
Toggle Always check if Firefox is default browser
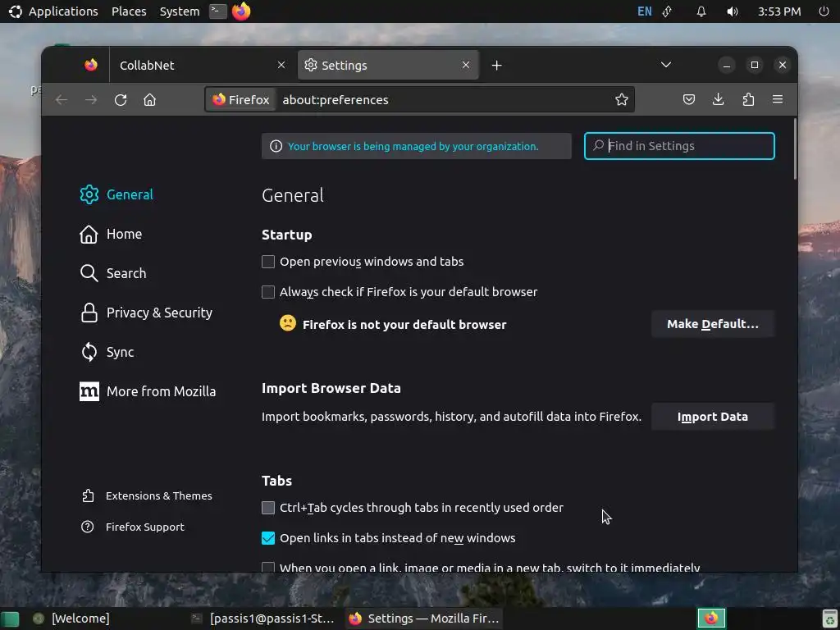tap(268, 292)
